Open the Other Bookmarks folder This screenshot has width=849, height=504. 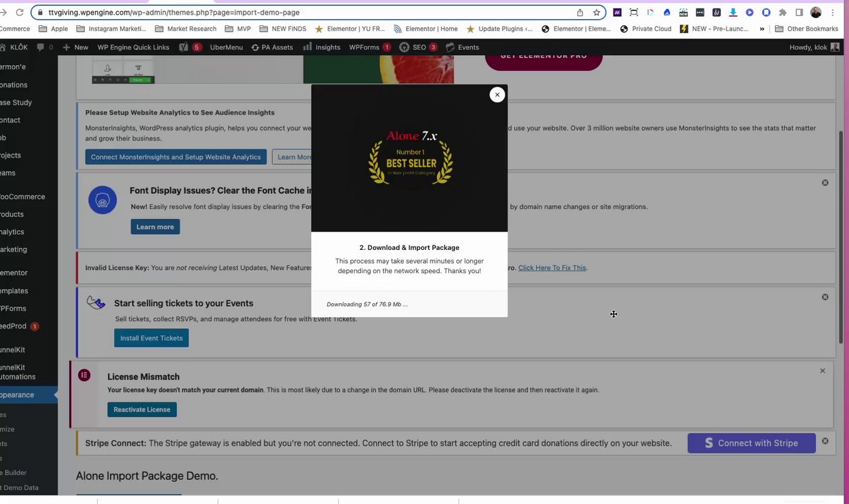[x=807, y=29]
